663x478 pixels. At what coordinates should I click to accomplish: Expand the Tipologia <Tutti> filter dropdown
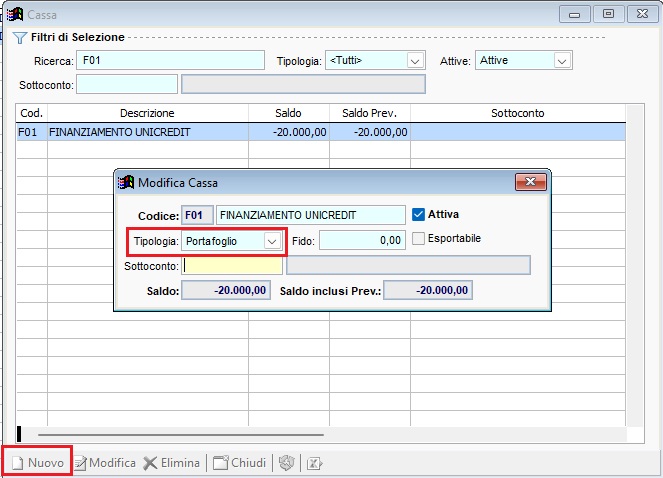pos(415,61)
